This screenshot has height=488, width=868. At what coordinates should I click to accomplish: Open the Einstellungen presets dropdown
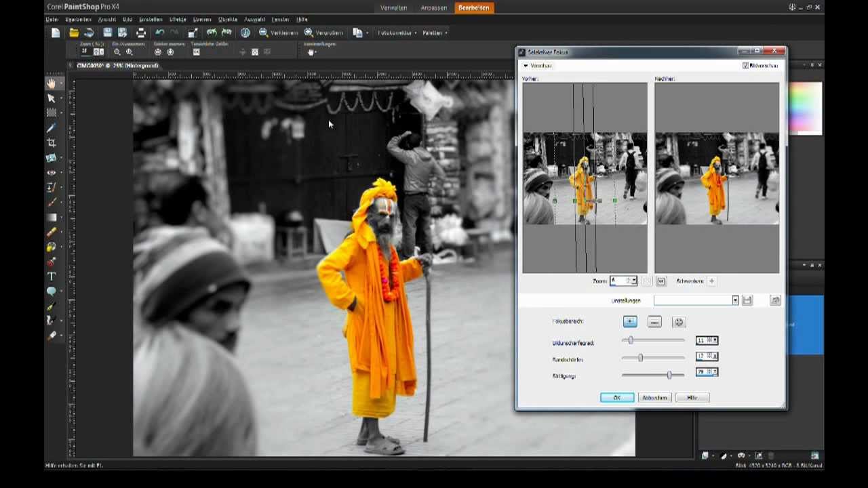click(x=735, y=300)
